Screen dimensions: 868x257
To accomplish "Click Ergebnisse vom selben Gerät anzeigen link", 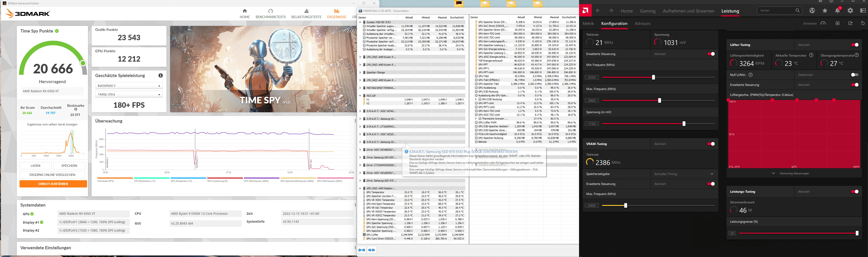I will (x=52, y=125).
